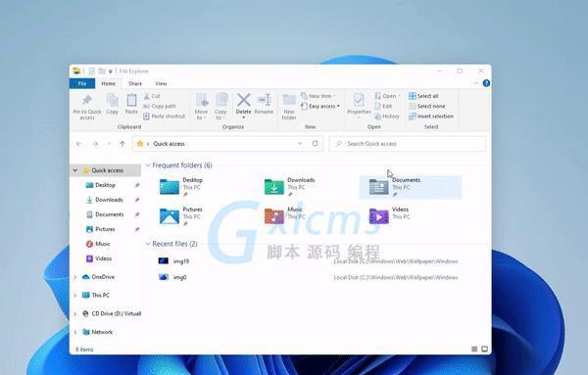Click the Move to icon

pos(202,101)
